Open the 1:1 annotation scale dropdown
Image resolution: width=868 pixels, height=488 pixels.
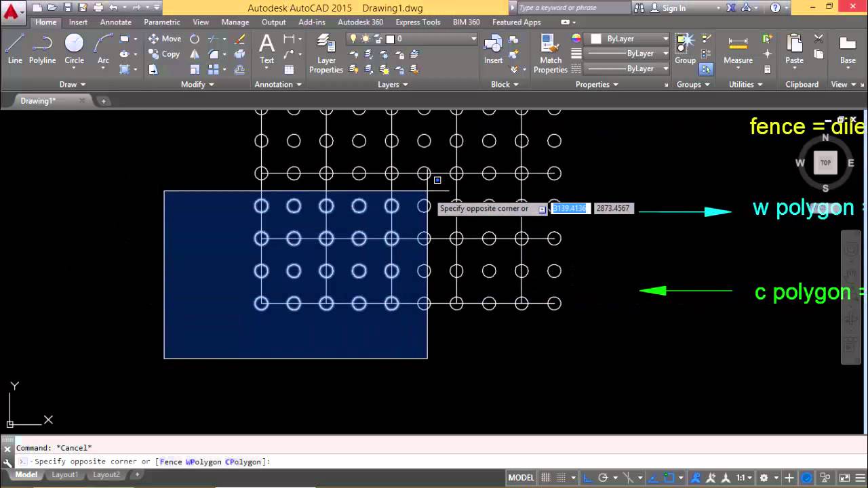745,478
